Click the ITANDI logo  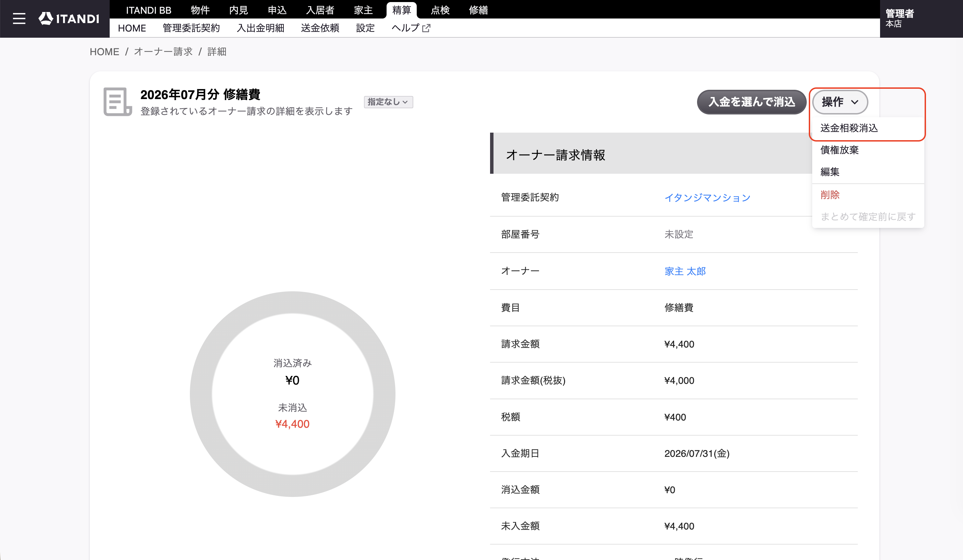(x=69, y=19)
